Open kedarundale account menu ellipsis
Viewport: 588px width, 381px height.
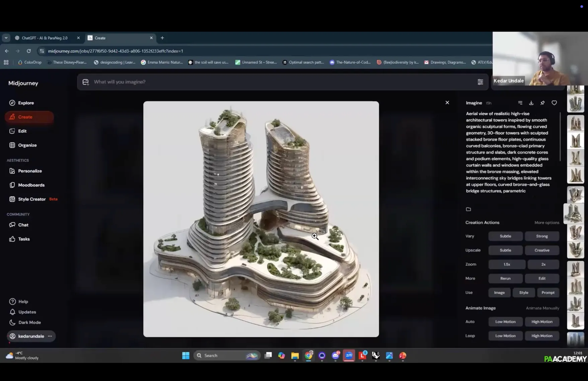click(50, 336)
